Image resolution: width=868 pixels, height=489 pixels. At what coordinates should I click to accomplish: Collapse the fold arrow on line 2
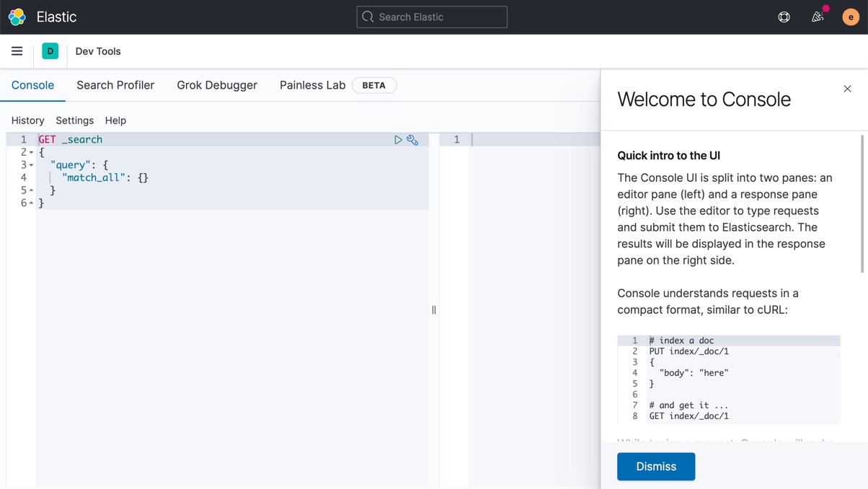pyautogui.click(x=31, y=153)
